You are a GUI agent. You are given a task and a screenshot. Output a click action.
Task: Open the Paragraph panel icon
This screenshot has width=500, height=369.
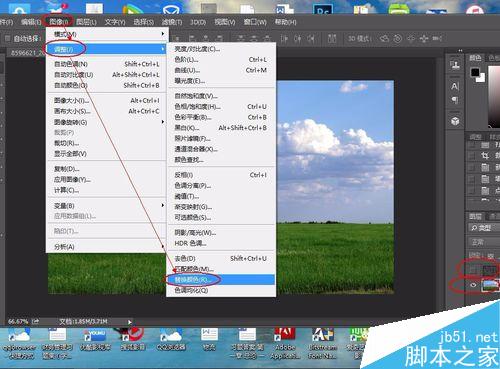(455, 100)
